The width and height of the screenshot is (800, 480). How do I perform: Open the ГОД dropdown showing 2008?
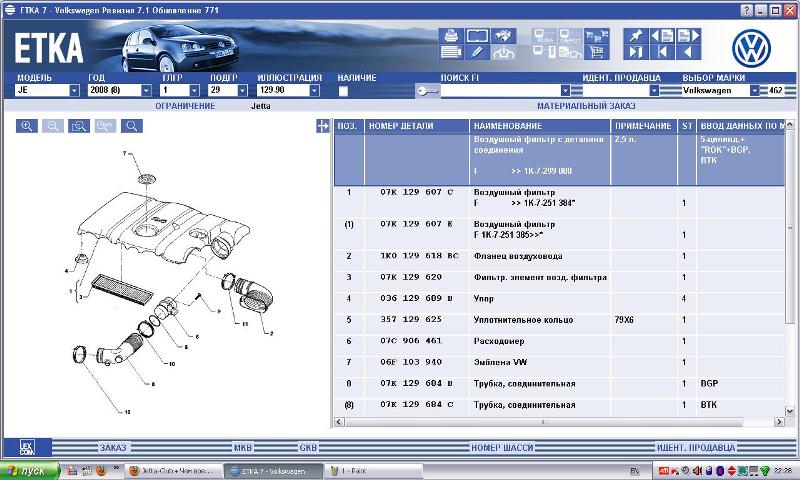pyautogui.click(x=146, y=90)
